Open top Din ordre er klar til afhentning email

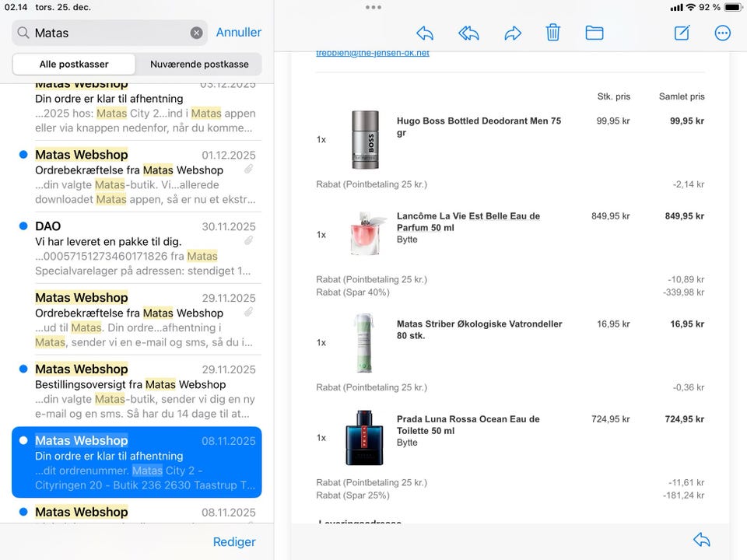[137, 112]
